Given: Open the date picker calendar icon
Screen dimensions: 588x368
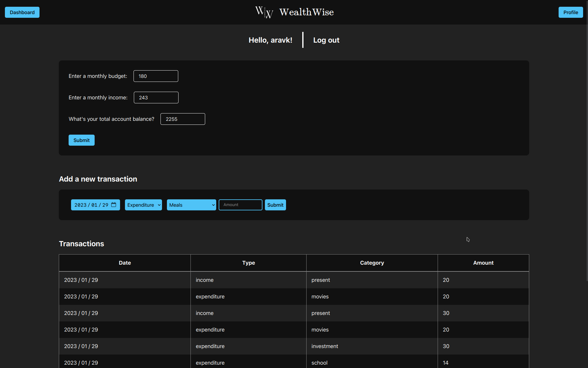Looking at the screenshot, I should pyautogui.click(x=114, y=205).
